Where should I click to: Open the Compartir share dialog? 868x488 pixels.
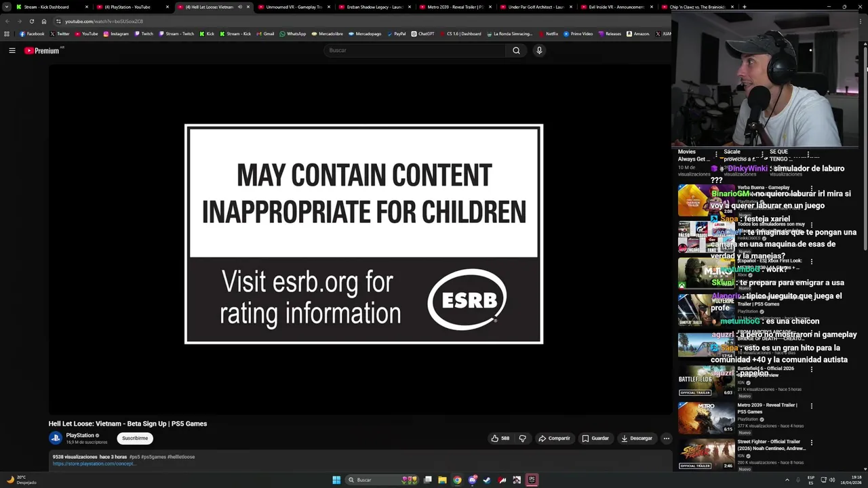click(x=554, y=439)
